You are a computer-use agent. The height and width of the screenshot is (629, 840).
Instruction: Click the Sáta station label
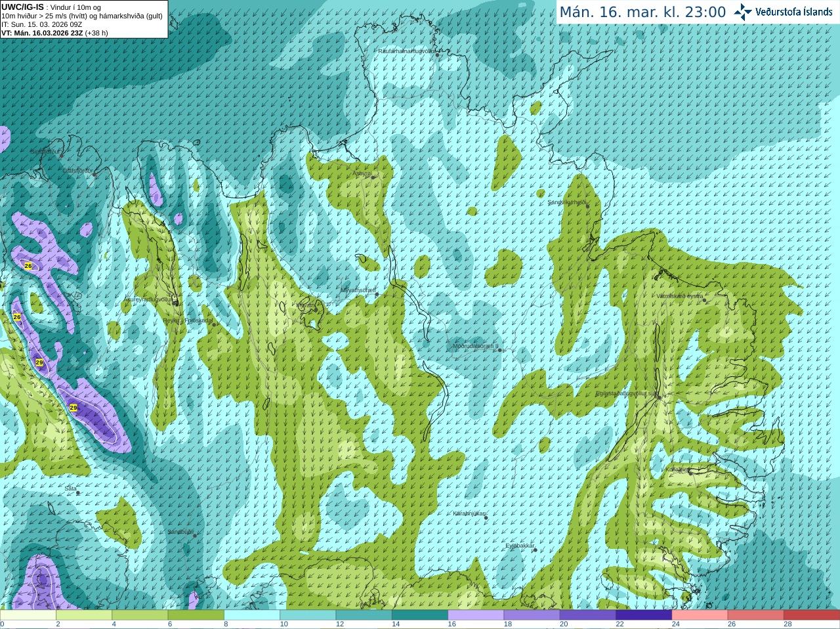click(71, 488)
